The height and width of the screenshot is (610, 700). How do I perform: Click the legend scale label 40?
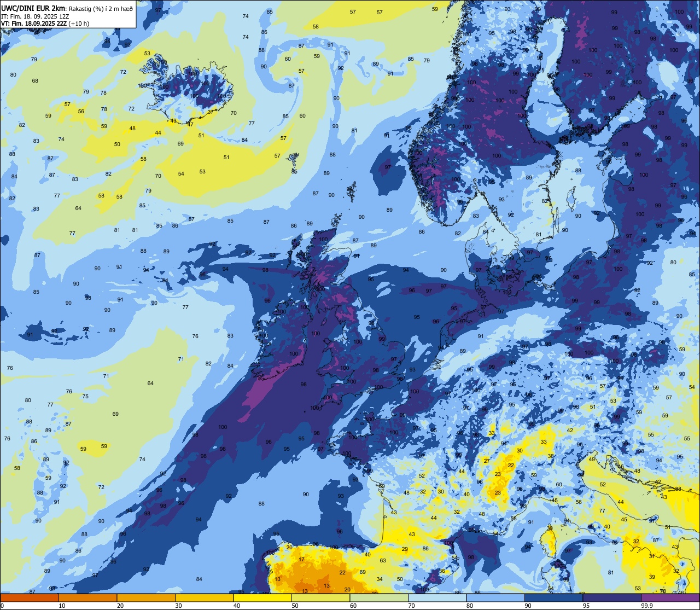[237, 606]
